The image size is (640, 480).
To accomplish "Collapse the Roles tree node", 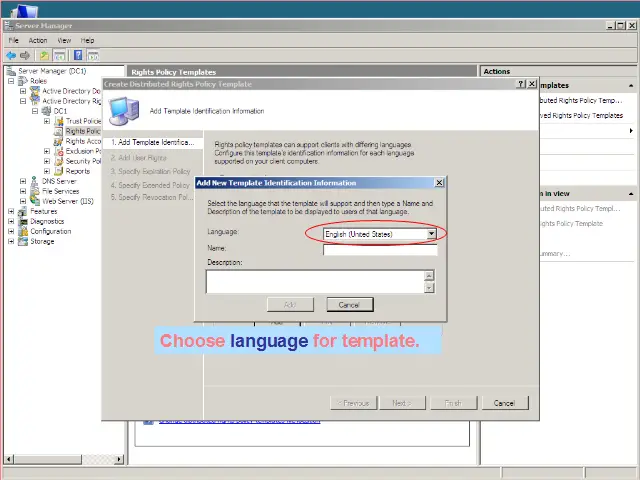I will pos(11,81).
